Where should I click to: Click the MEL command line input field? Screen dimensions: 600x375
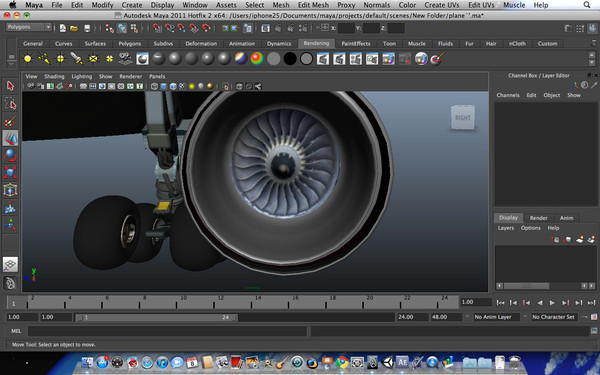pos(167,331)
